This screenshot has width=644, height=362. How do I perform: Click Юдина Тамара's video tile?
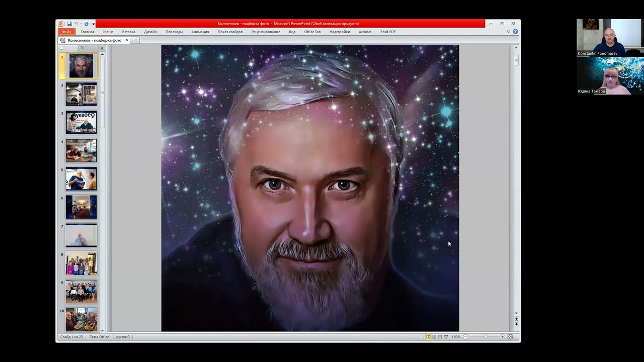coord(610,75)
